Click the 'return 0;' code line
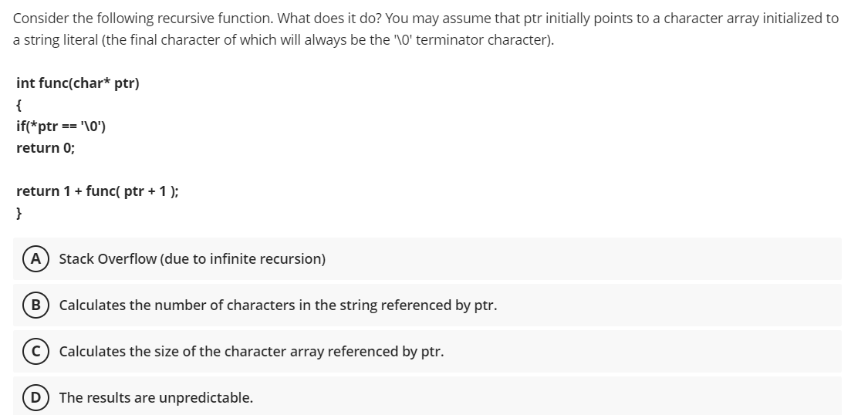 [46, 148]
